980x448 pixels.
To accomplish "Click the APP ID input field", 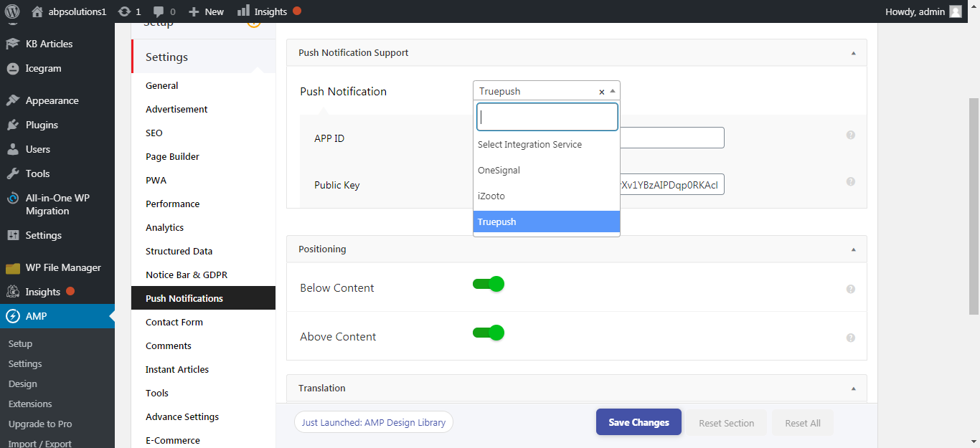I will click(x=672, y=138).
